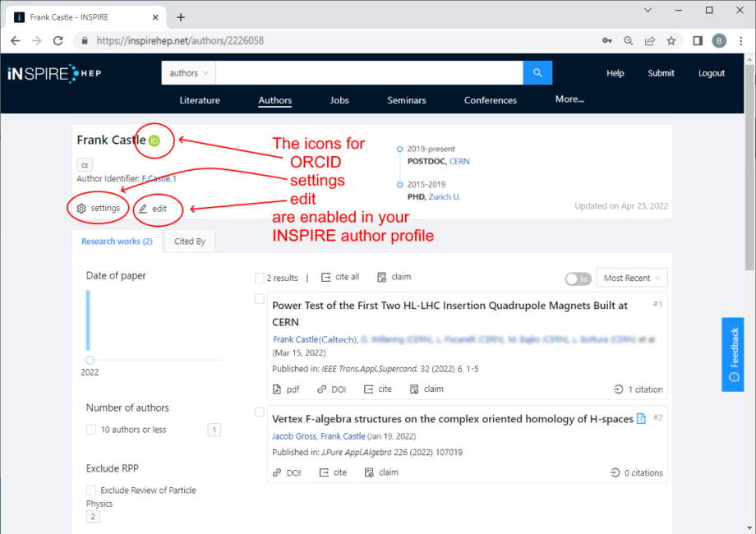The width and height of the screenshot is (756, 534).
Task: Open the More... menu
Action: 569,99
